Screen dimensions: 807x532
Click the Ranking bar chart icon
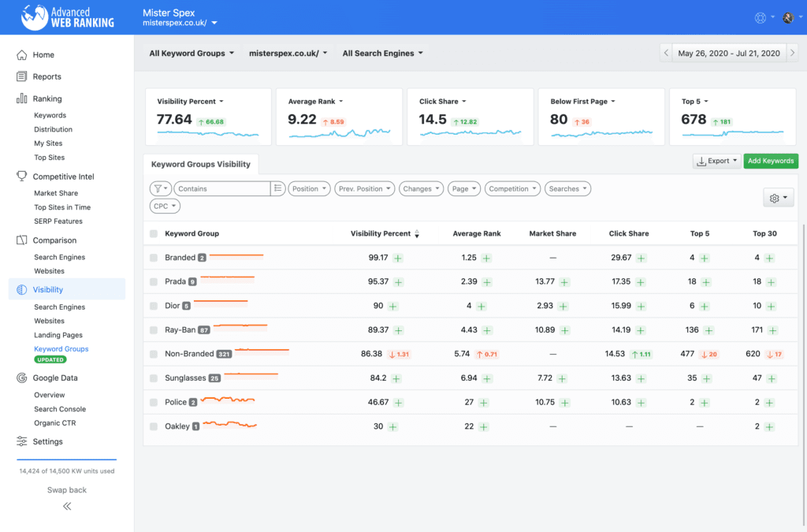(x=21, y=99)
